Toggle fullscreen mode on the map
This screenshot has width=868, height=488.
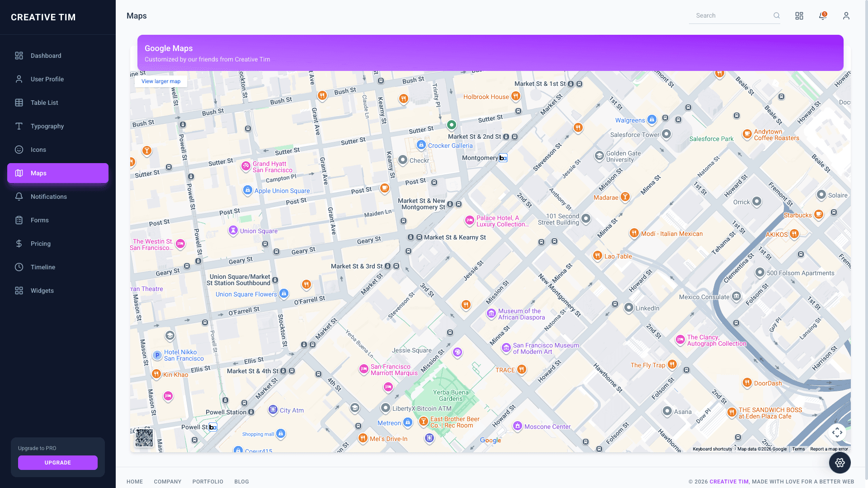837,432
